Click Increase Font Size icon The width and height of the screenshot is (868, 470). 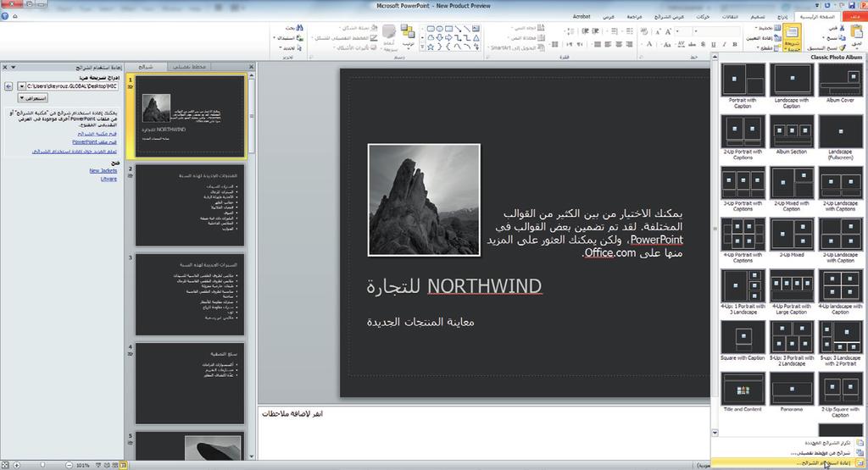click(x=668, y=31)
